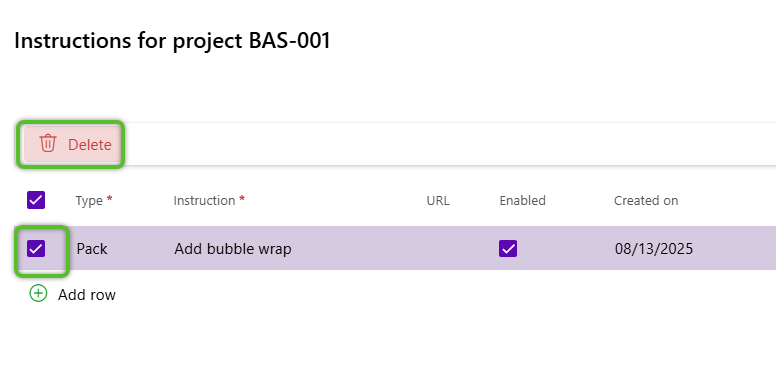The image size is (776, 370).
Task: Click the Delete button label
Action: pyautogui.click(x=90, y=145)
